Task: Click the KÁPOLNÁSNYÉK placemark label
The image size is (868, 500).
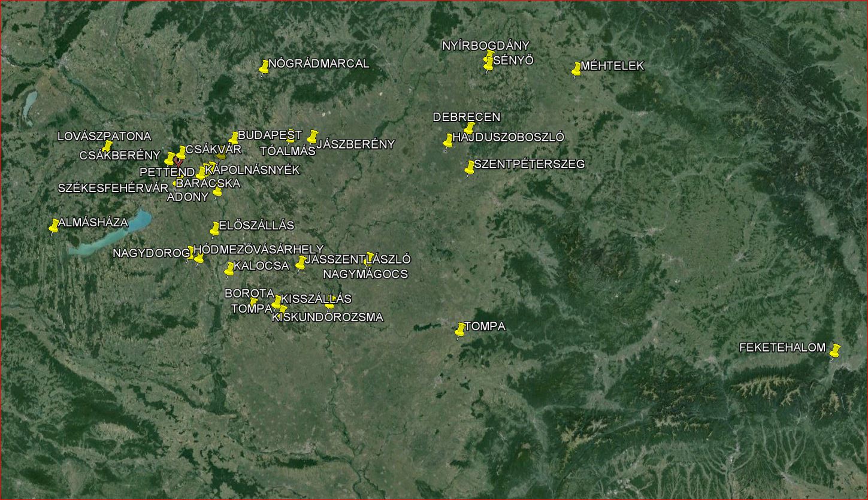Action: coord(252,170)
